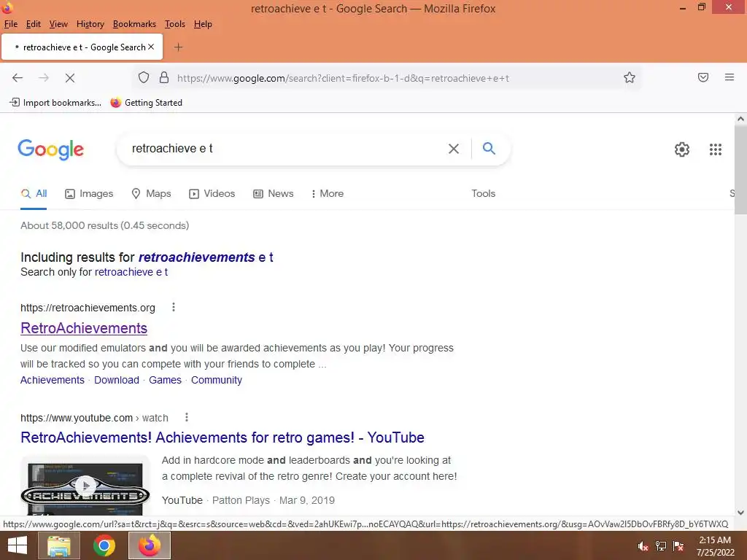Screen dimensions: 747x560
Task: Stop loading the page
Action: (70, 77)
